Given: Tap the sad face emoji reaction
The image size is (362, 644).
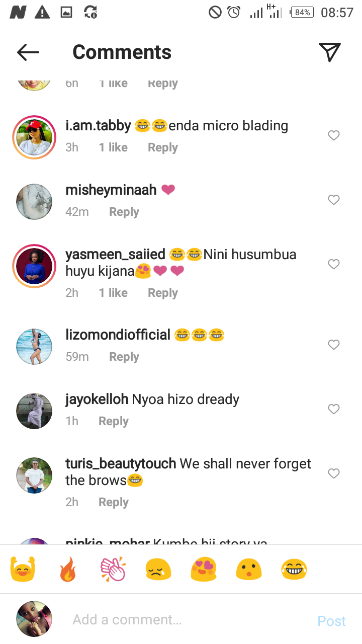Looking at the screenshot, I should [x=158, y=570].
